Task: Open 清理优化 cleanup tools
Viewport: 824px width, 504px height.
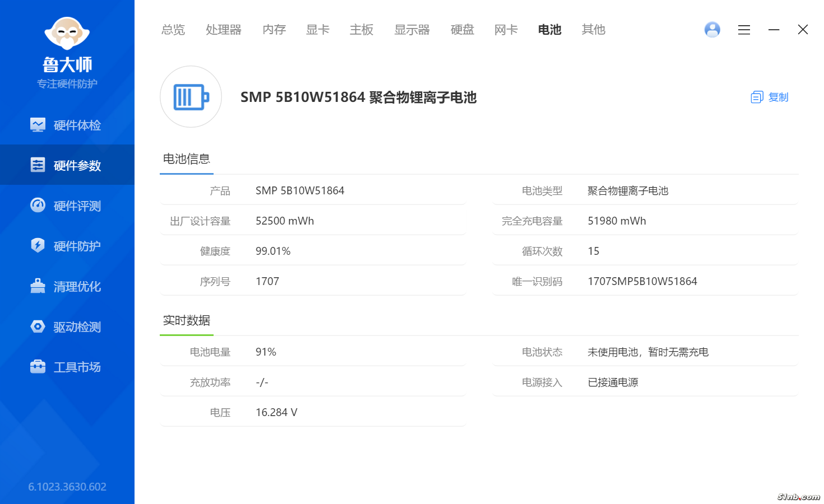Action: [x=77, y=286]
